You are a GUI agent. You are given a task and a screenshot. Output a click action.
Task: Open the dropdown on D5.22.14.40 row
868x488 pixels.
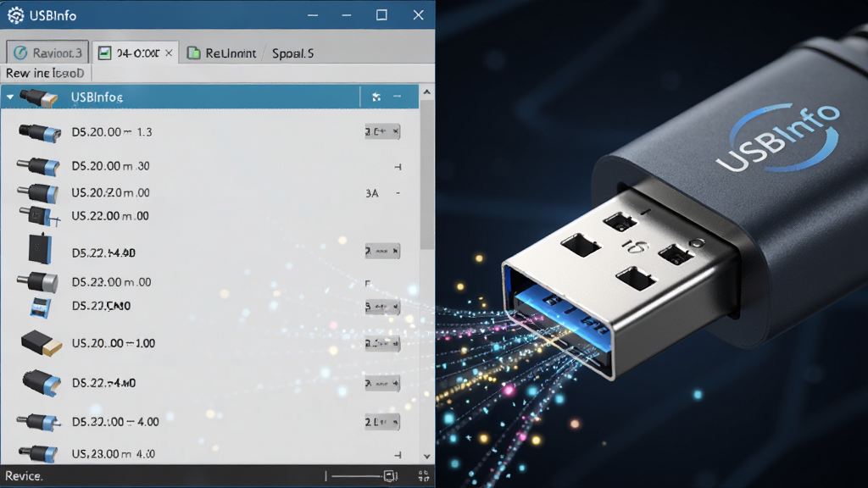coord(382,251)
